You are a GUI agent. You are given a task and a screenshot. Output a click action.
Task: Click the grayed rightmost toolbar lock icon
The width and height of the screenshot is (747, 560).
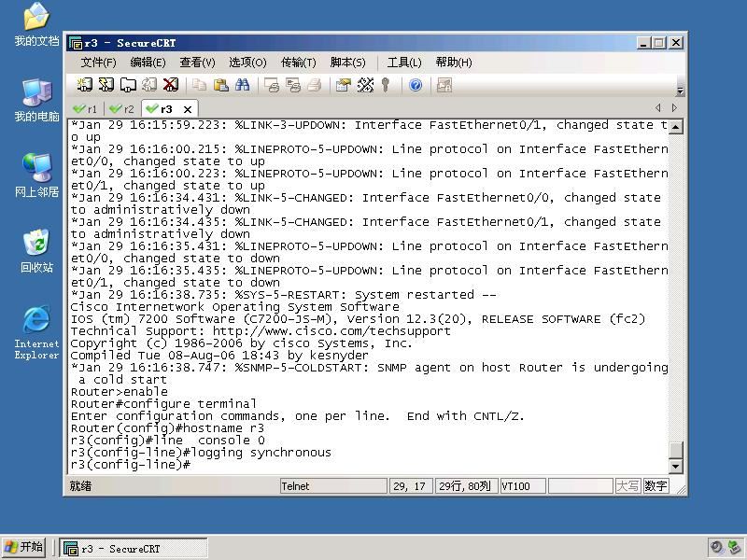coord(444,85)
